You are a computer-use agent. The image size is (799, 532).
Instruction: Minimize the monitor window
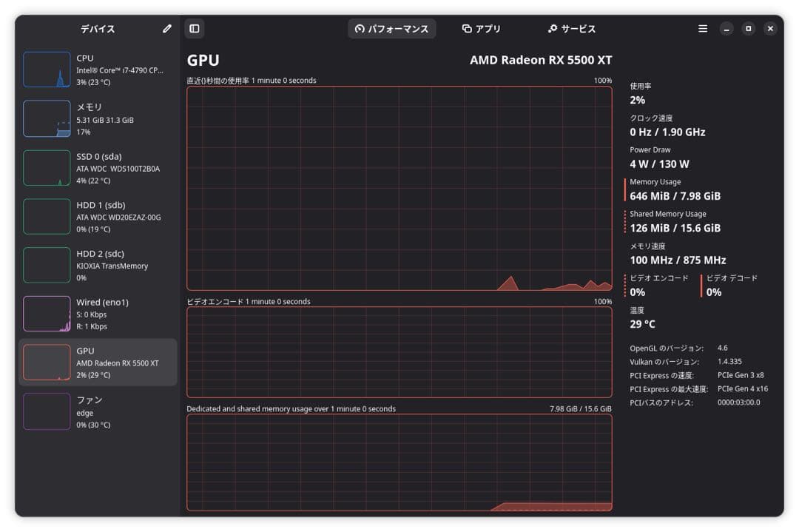(x=726, y=29)
